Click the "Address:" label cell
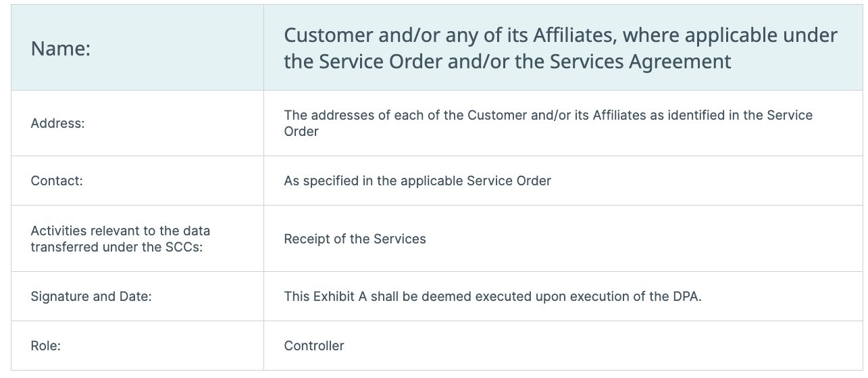Viewport: 868px width, 378px height. coord(137,123)
